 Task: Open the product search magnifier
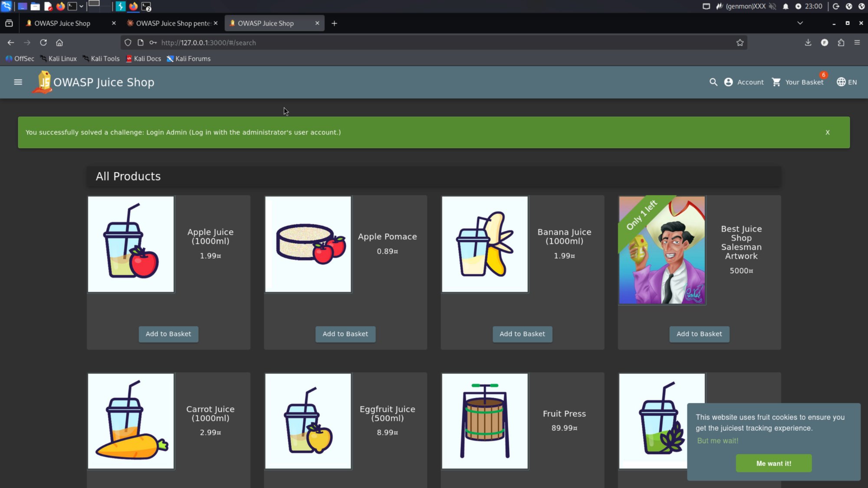(713, 82)
